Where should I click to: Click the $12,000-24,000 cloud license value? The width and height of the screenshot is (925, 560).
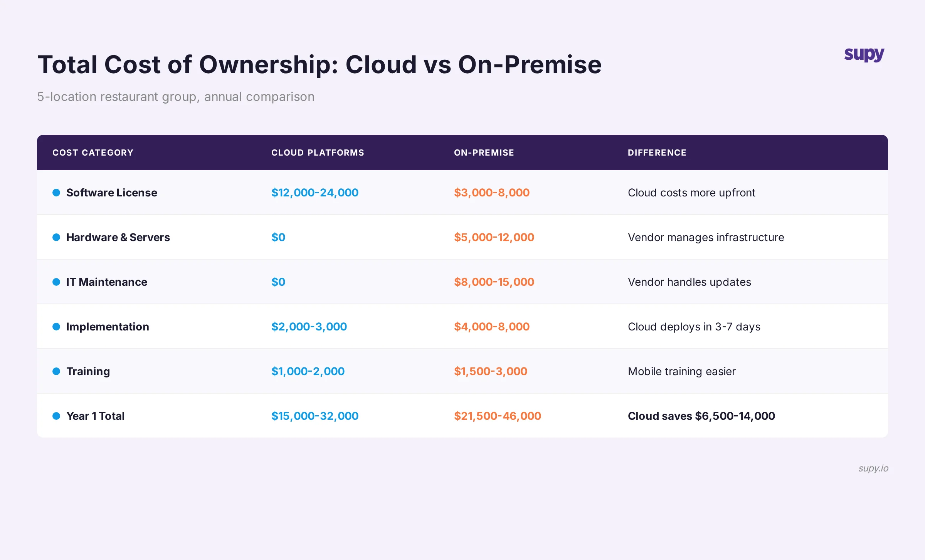314,192
